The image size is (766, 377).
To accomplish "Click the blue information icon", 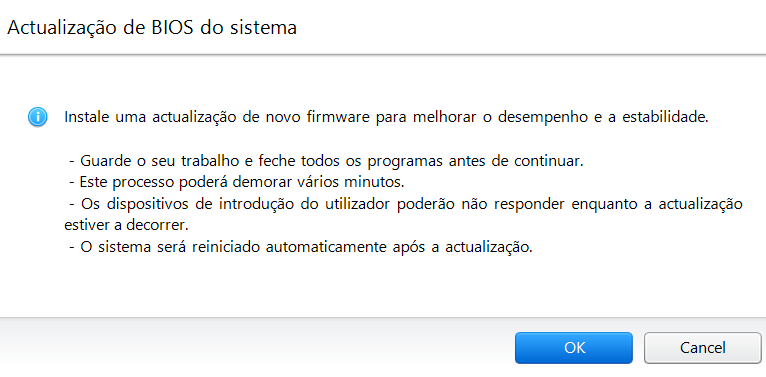I will click(38, 118).
